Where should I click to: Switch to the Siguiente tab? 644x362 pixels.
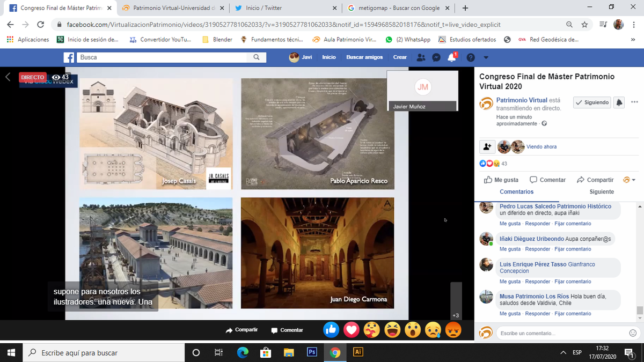602,191
